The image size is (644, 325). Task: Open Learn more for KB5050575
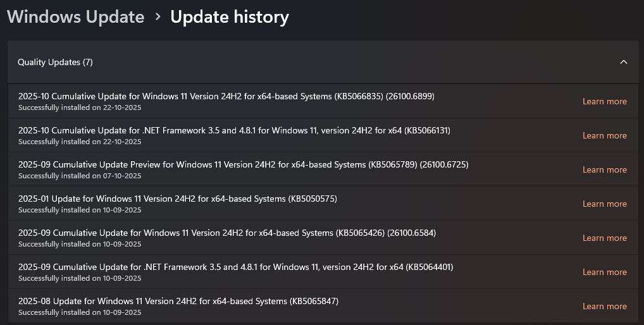pos(604,204)
